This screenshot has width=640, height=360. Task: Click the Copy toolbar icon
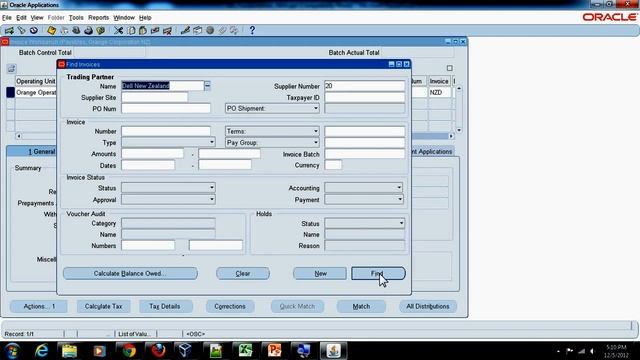click(x=131, y=31)
